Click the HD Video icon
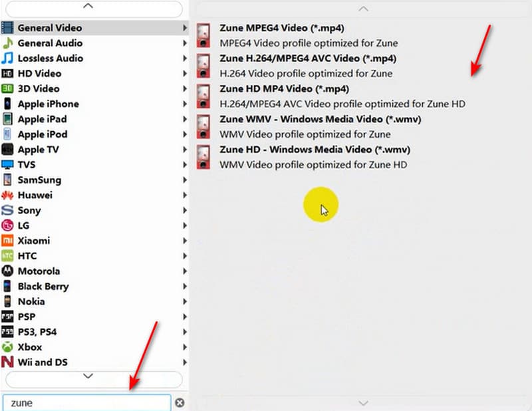Screen dimensions: 532x411 [x=7, y=73]
